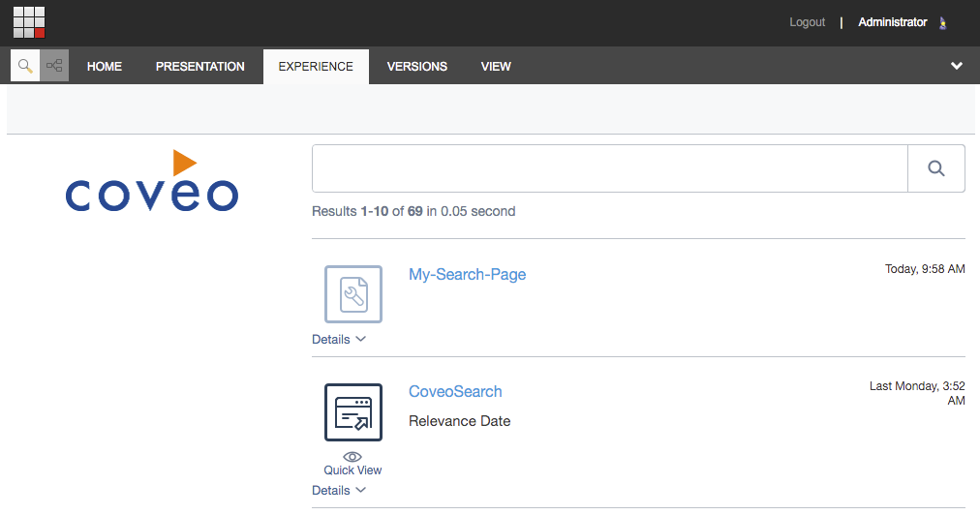Image resolution: width=980 pixels, height=515 pixels.
Task: Open the VIEW ribbon tab
Action: click(x=496, y=66)
